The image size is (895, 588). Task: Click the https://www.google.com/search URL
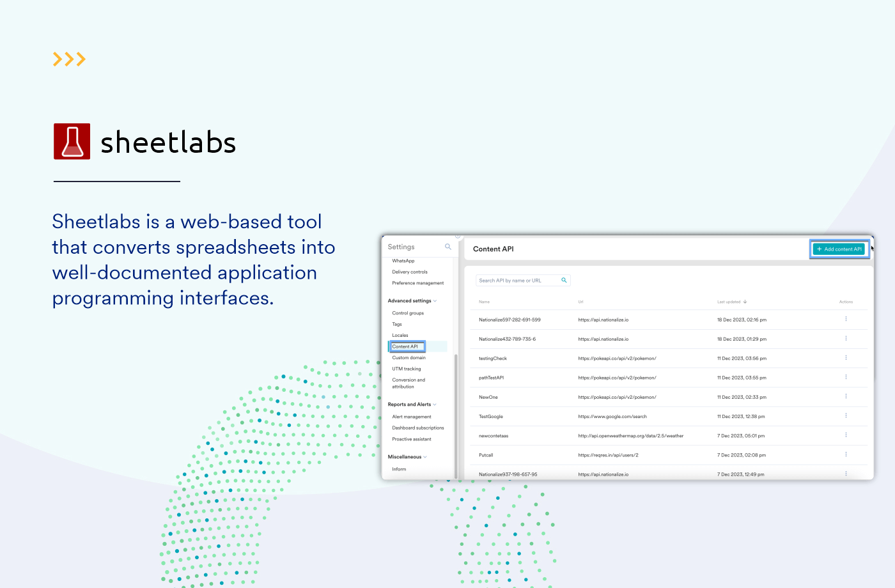coord(612,417)
